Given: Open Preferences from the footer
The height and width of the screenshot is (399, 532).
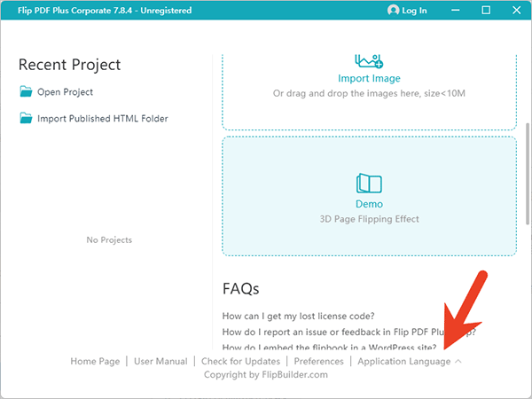Looking at the screenshot, I should [318, 362].
